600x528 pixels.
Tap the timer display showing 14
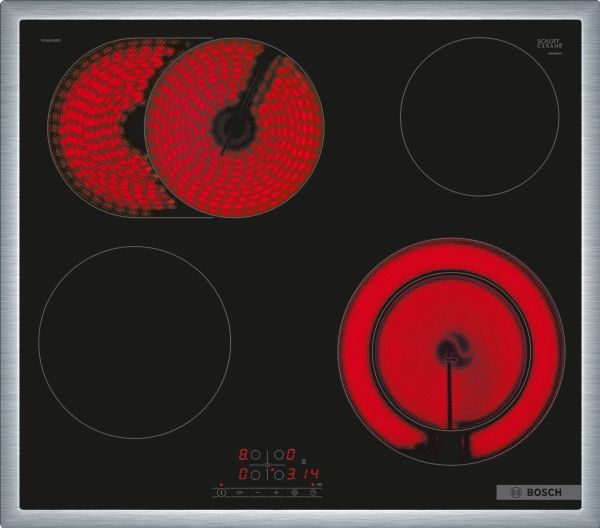click(x=311, y=474)
